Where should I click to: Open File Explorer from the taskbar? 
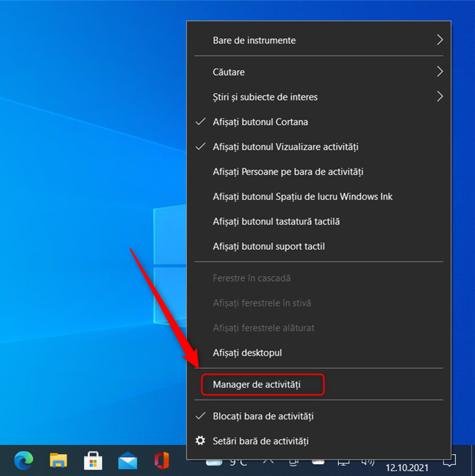pos(58,461)
